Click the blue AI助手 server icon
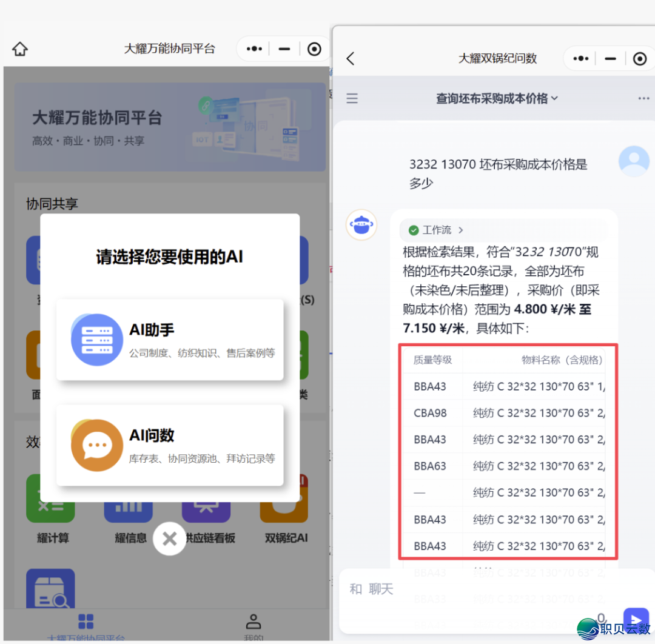 coord(97,340)
